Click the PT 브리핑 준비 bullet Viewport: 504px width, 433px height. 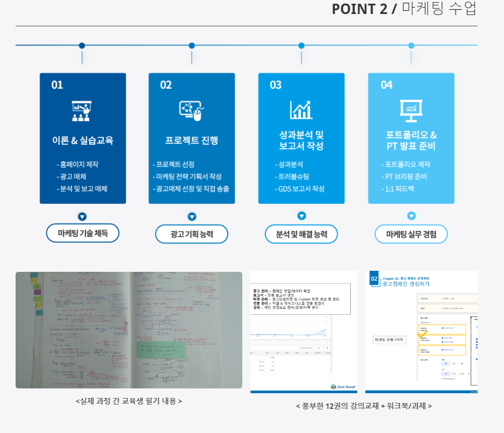pyautogui.click(x=404, y=177)
